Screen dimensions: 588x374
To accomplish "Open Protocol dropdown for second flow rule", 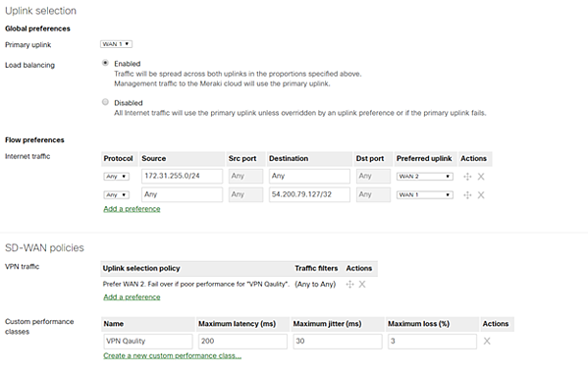I will (x=117, y=195).
